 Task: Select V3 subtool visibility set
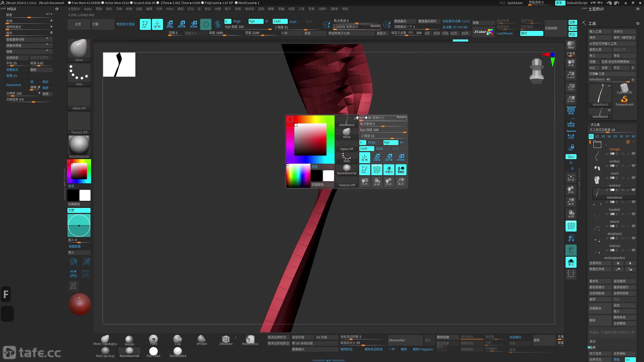[603, 137]
